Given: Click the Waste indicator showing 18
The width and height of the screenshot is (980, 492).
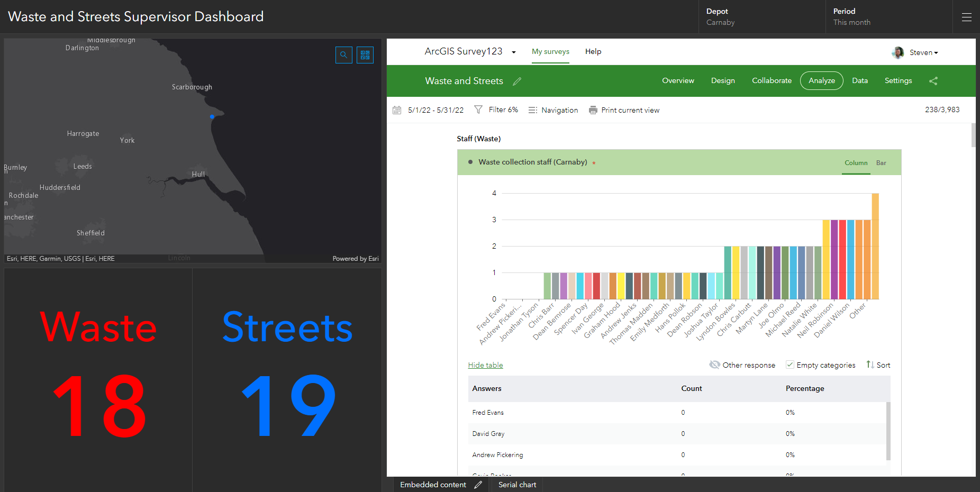Looking at the screenshot, I should [x=98, y=380].
